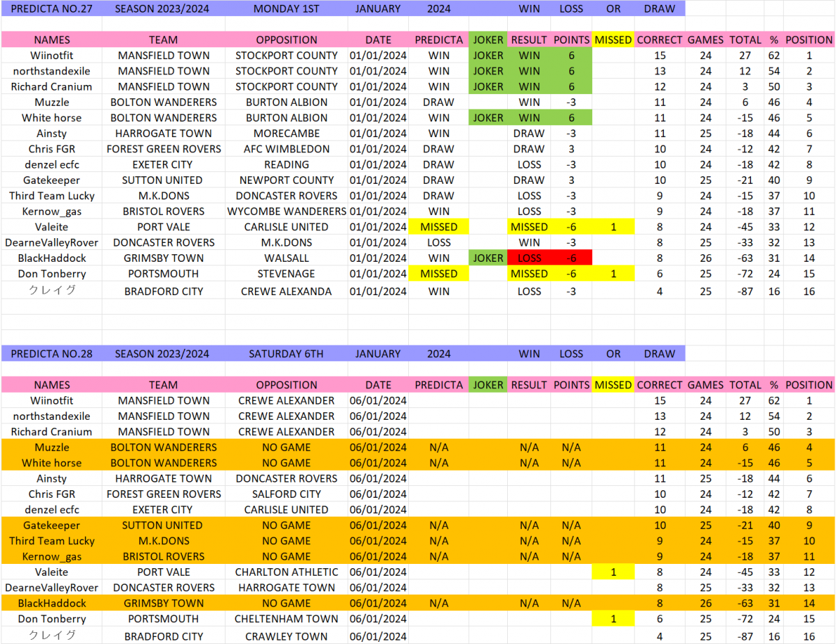Click White horse's green JOKER cell

coord(488,118)
